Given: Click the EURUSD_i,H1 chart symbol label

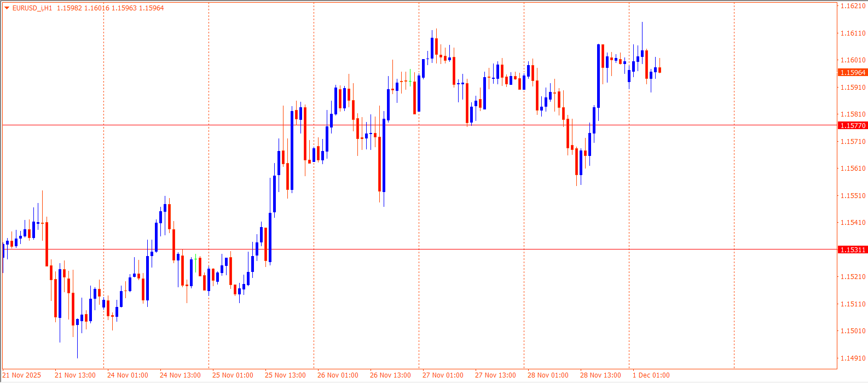Looking at the screenshot, I should pyautogui.click(x=32, y=8).
